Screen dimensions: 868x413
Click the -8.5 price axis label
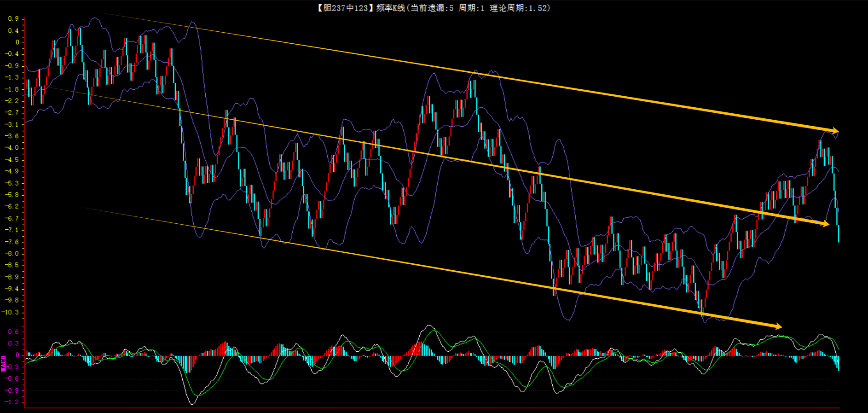click(x=12, y=265)
